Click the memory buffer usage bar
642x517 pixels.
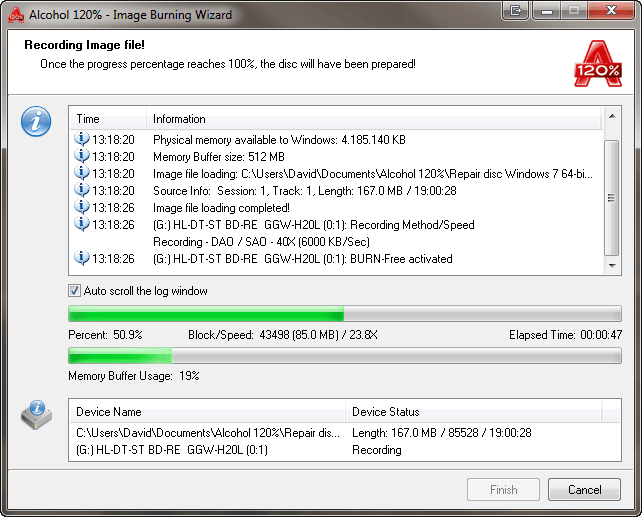[x=345, y=355]
